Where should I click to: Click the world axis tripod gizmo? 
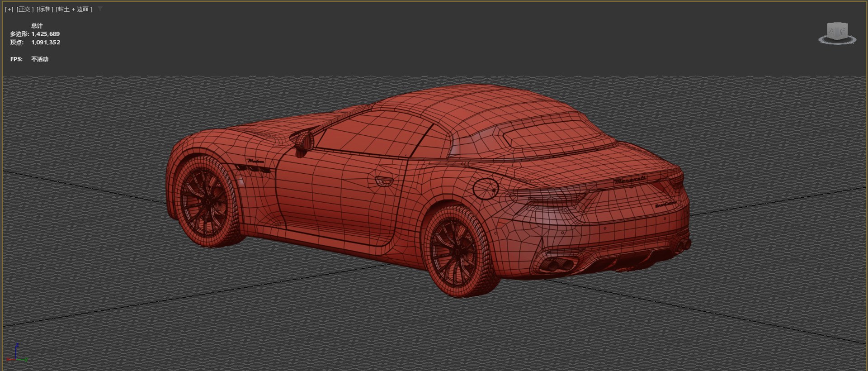tap(16, 353)
